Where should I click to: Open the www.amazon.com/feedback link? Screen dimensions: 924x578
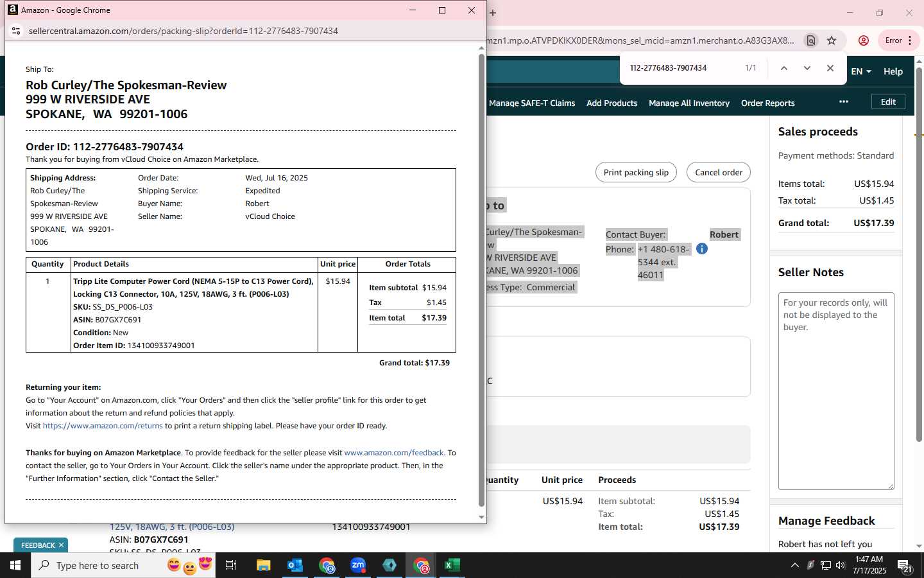pos(394,453)
